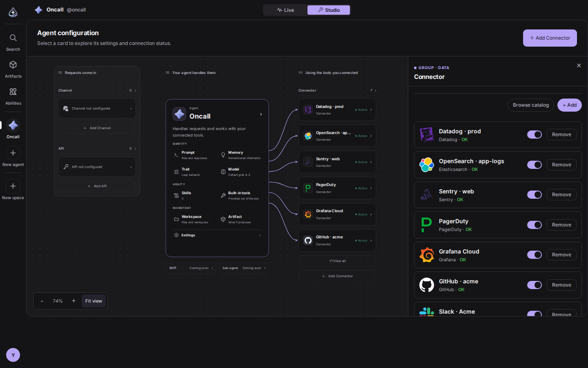The height and width of the screenshot is (368, 588).
Task: Open the Artifacts sidebar section
Action: (x=13, y=70)
